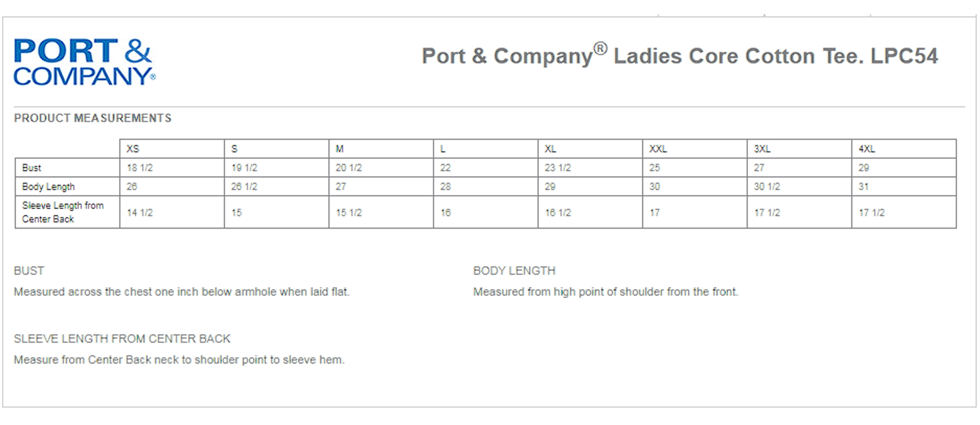Select the 4XL size column header
980x425 pixels.
point(867,149)
